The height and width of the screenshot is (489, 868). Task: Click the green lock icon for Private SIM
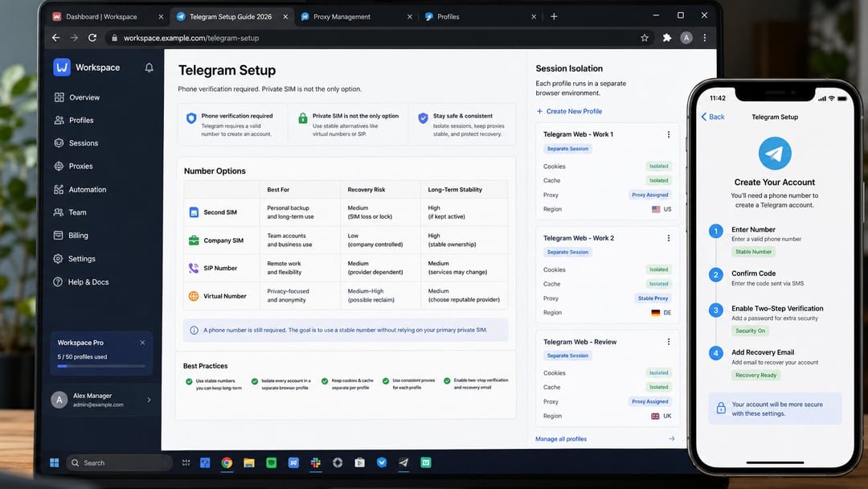pos(303,118)
